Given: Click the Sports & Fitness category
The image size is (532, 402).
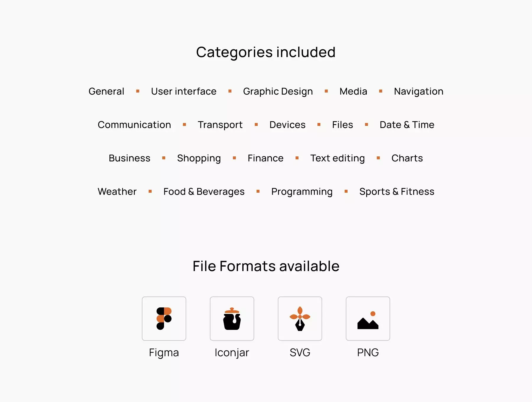Looking at the screenshot, I should [x=397, y=192].
